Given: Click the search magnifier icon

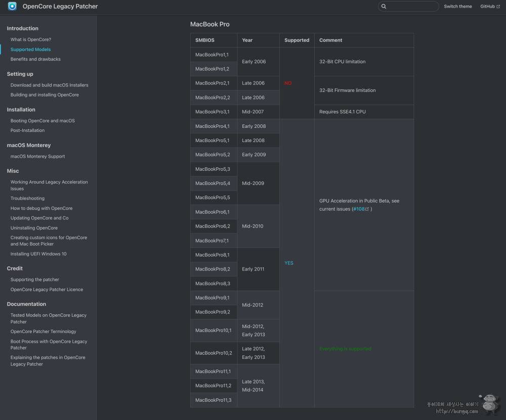Looking at the screenshot, I should 384,6.
